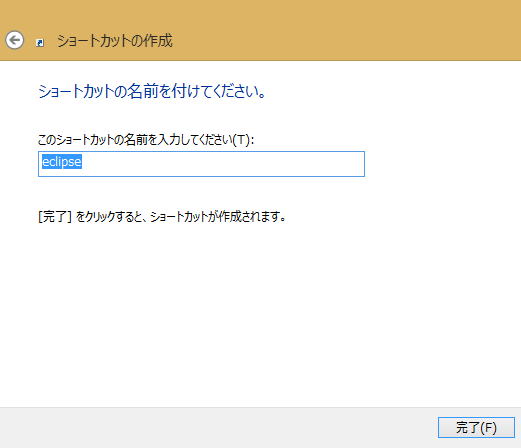Click the far right end of name box

pyautogui.click(x=360, y=164)
